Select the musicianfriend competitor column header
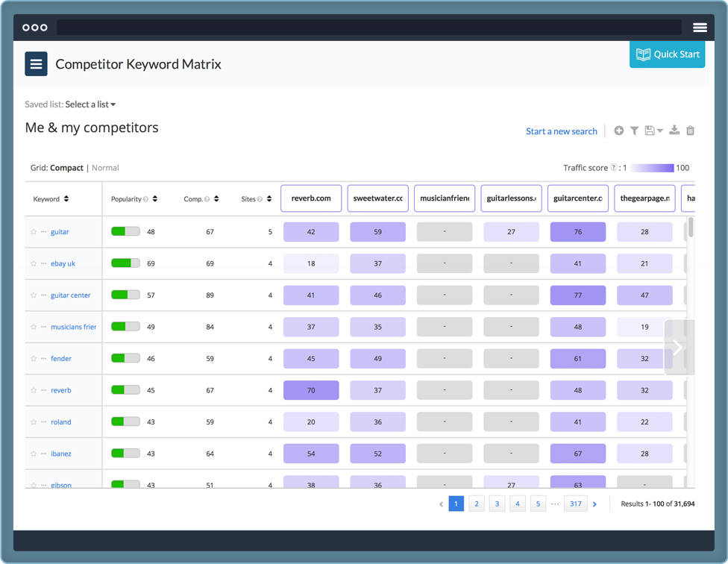Viewport: 728px width, 564px height. [x=445, y=198]
